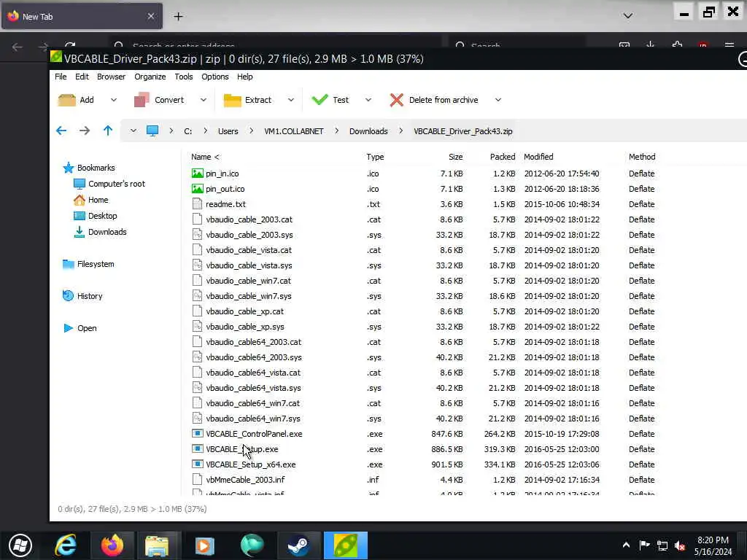Select the readme.txt file icon
This screenshot has width=747, height=560.
197,204
